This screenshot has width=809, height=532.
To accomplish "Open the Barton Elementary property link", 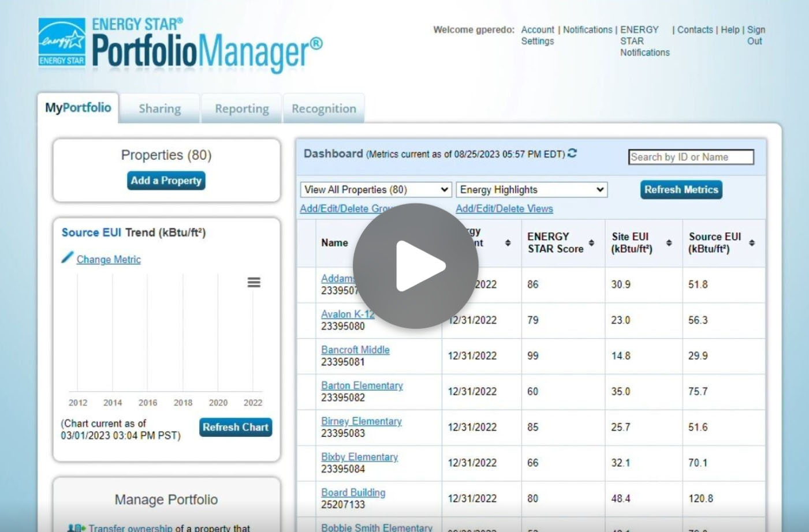I will point(362,385).
